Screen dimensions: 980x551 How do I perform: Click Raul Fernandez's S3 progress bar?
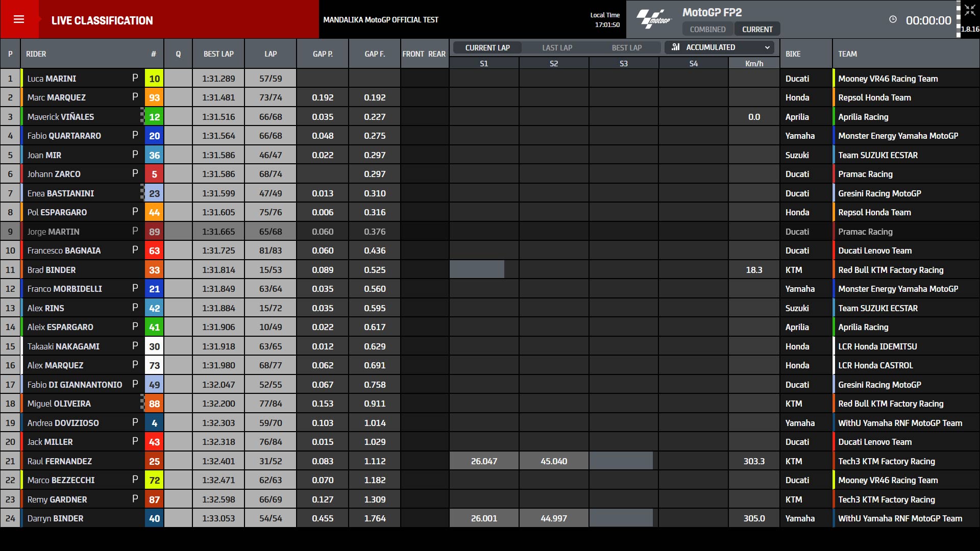[621, 461]
